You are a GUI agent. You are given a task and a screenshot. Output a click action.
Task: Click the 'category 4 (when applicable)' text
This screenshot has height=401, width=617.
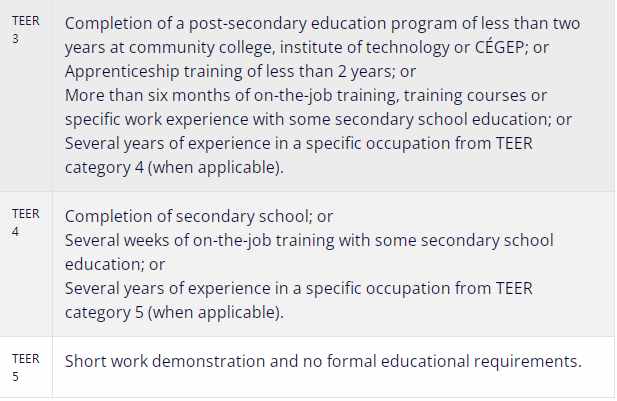click(x=174, y=168)
